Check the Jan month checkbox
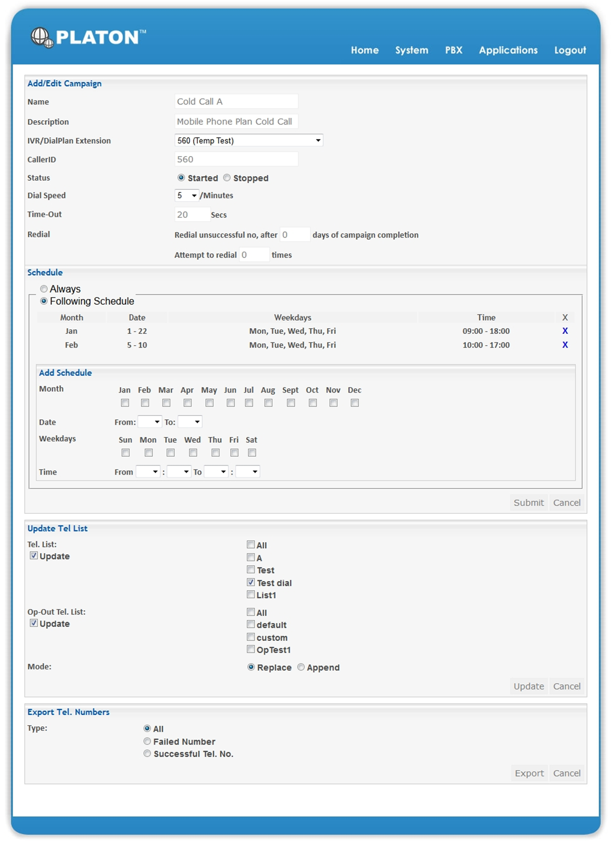Viewport: 616px width, 842px height. click(x=125, y=403)
